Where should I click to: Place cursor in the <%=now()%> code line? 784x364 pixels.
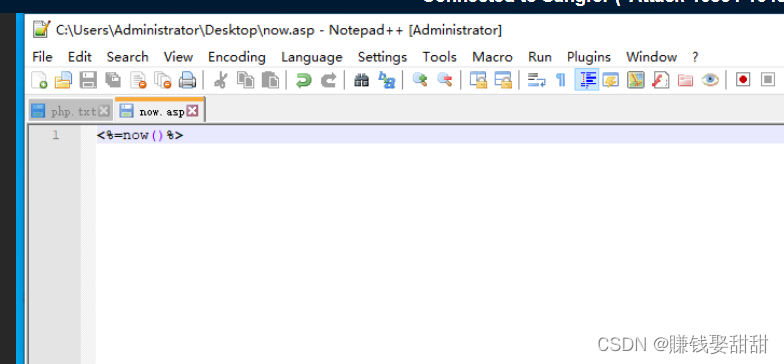click(x=140, y=135)
